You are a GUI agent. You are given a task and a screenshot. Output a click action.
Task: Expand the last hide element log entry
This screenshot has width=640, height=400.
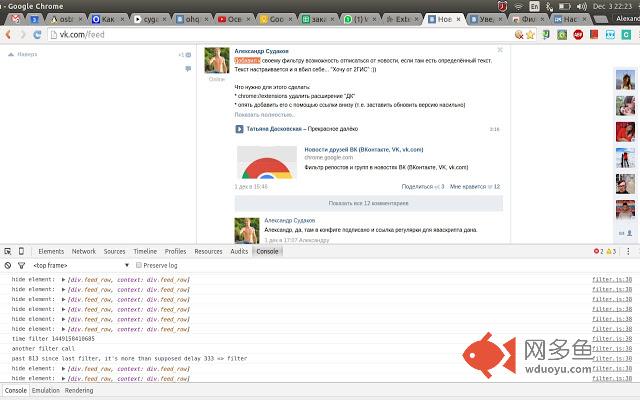64,377
